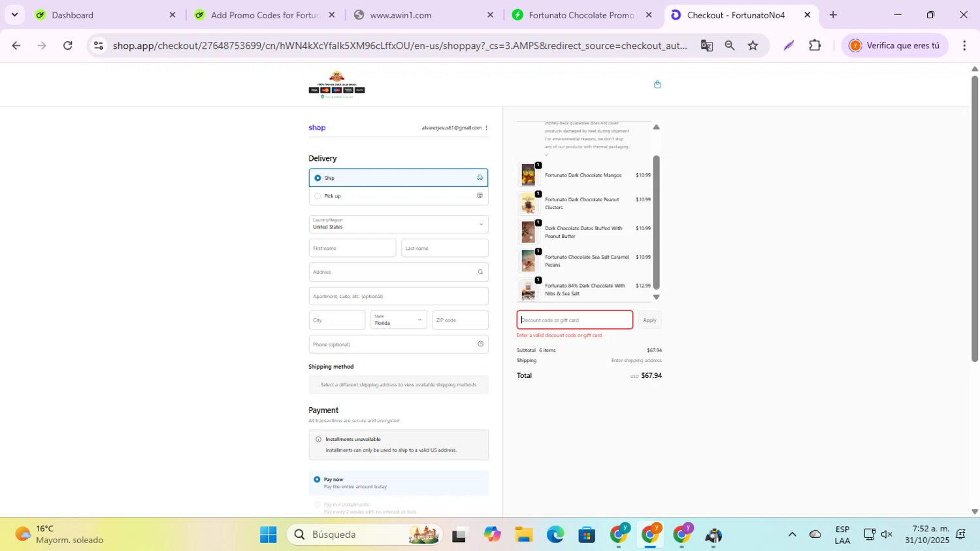Click the browser address bar URL

pyautogui.click(x=399, y=45)
